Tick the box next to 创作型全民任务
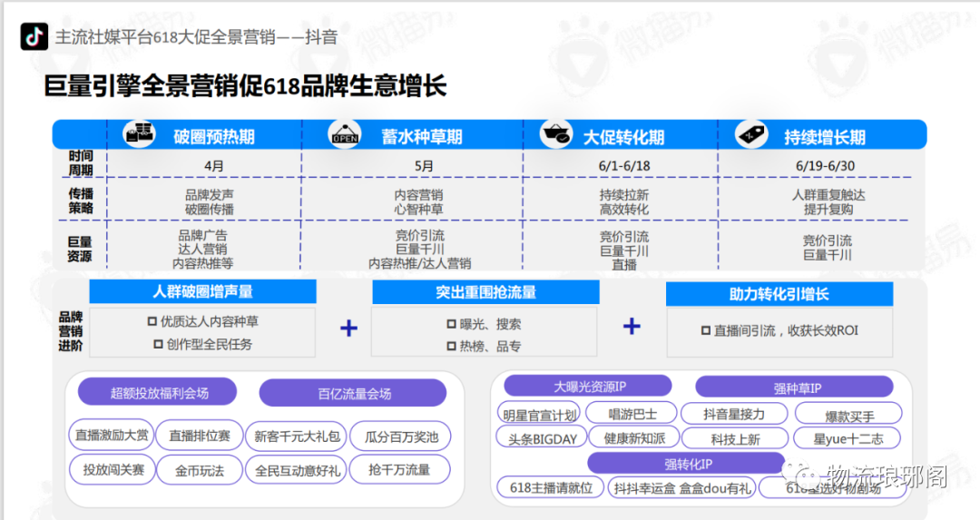The width and height of the screenshot is (980, 520). (x=158, y=344)
